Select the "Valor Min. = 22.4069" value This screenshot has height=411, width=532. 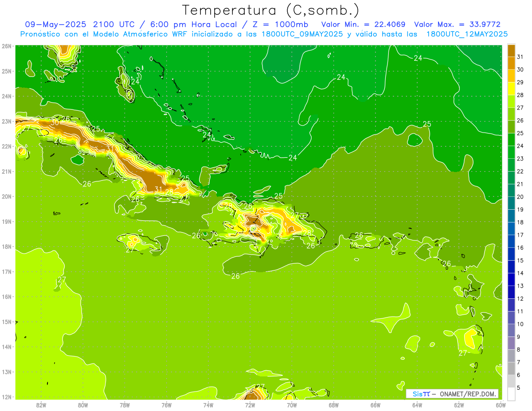click(x=363, y=24)
